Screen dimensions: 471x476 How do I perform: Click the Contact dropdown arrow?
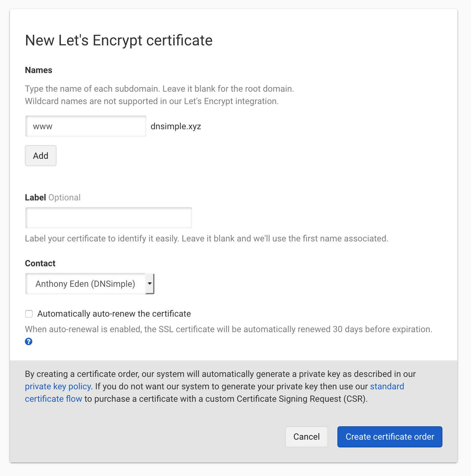[x=150, y=284]
